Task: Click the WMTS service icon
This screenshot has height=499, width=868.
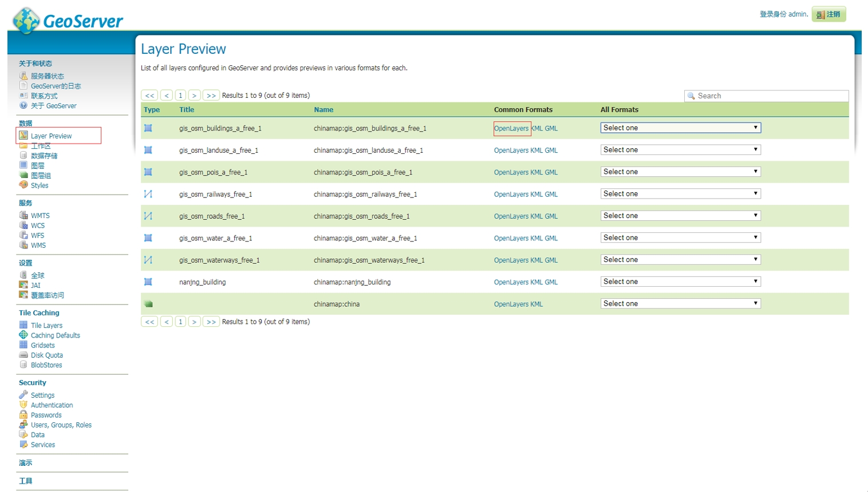Action: tap(23, 215)
